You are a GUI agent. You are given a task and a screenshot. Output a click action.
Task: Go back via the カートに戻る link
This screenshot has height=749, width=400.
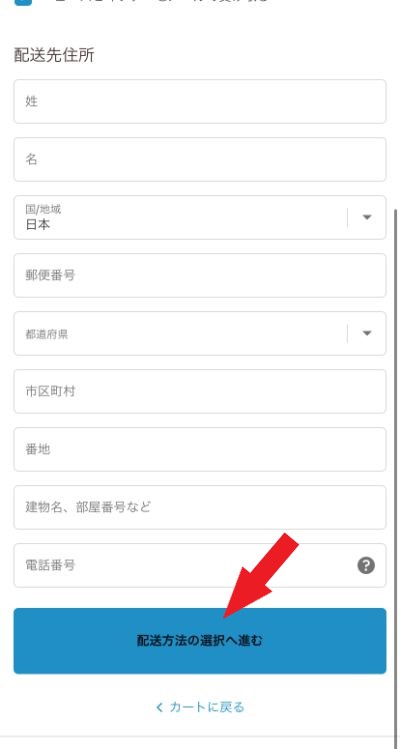click(200, 707)
